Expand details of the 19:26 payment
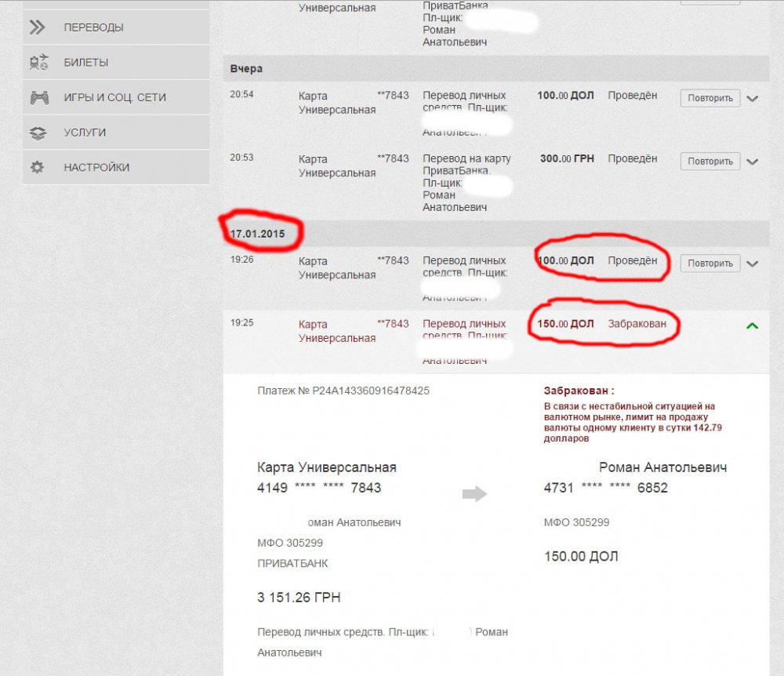 point(752,263)
